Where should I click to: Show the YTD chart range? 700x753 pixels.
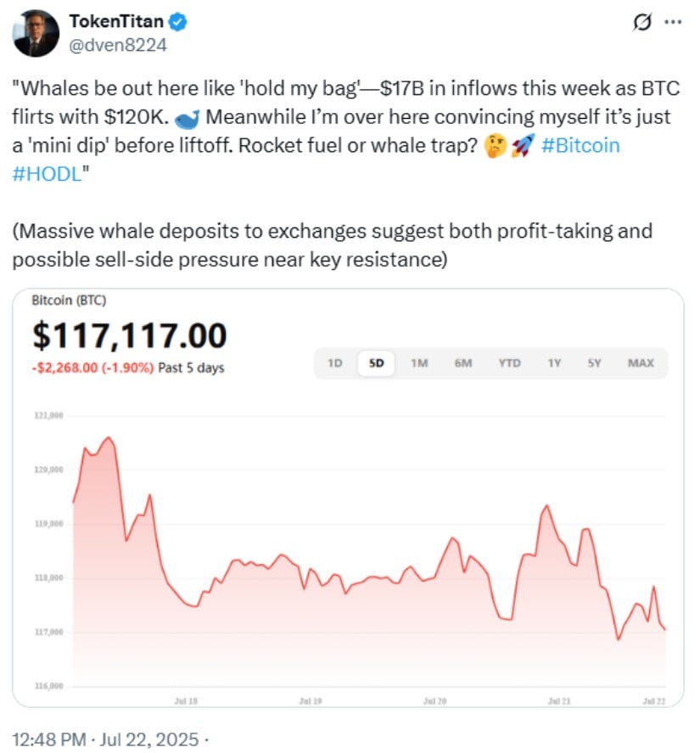click(x=509, y=363)
